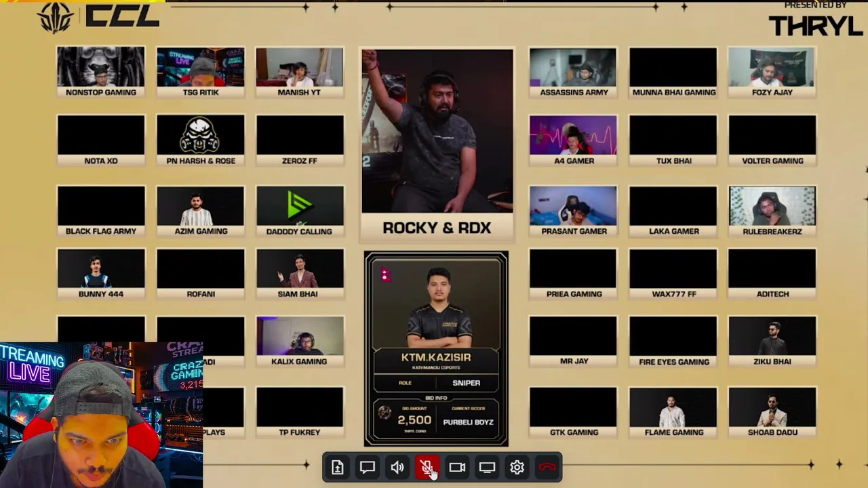This screenshot has width=868, height=488.
Task: Select the ZEROZ FF tile
Action: click(300, 140)
